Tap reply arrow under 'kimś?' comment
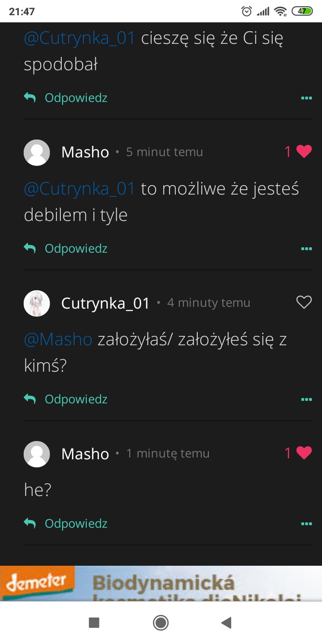322x644 pixels. tap(30, 398)
